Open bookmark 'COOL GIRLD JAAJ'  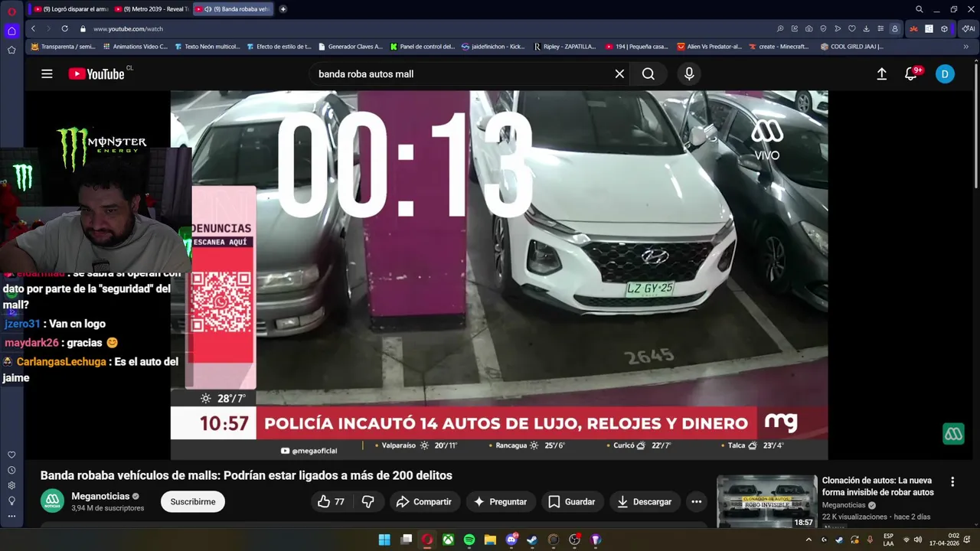tap(851, 46)
